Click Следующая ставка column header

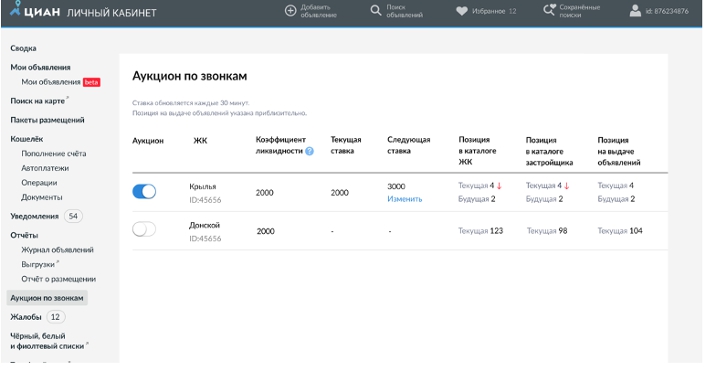point(409,145)
